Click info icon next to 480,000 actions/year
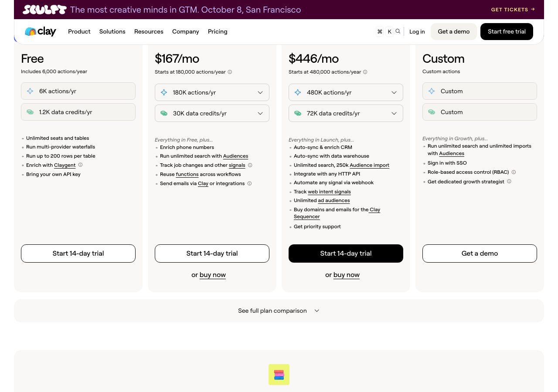Image resolution: width=558 pixels, height=392 pixels. coord(365,72)
